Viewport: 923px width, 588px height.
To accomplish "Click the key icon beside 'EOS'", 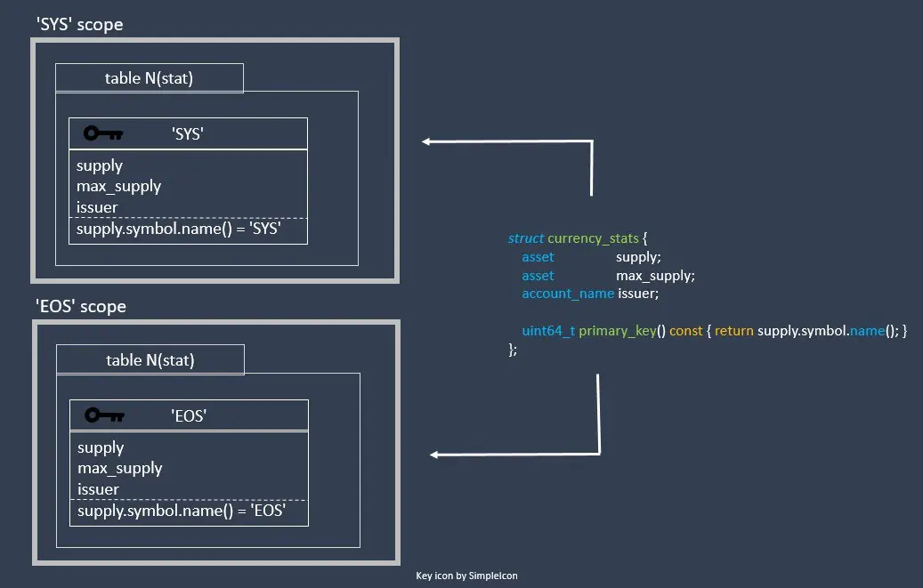I will pyautogui.click(x=105, y=415).
